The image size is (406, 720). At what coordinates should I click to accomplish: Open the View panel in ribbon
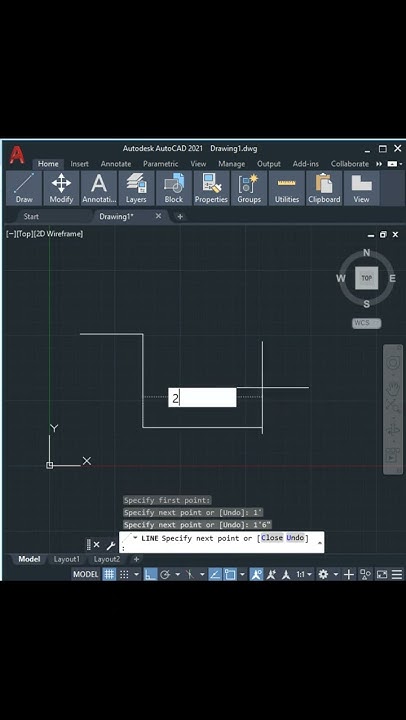tap(361, 188)
